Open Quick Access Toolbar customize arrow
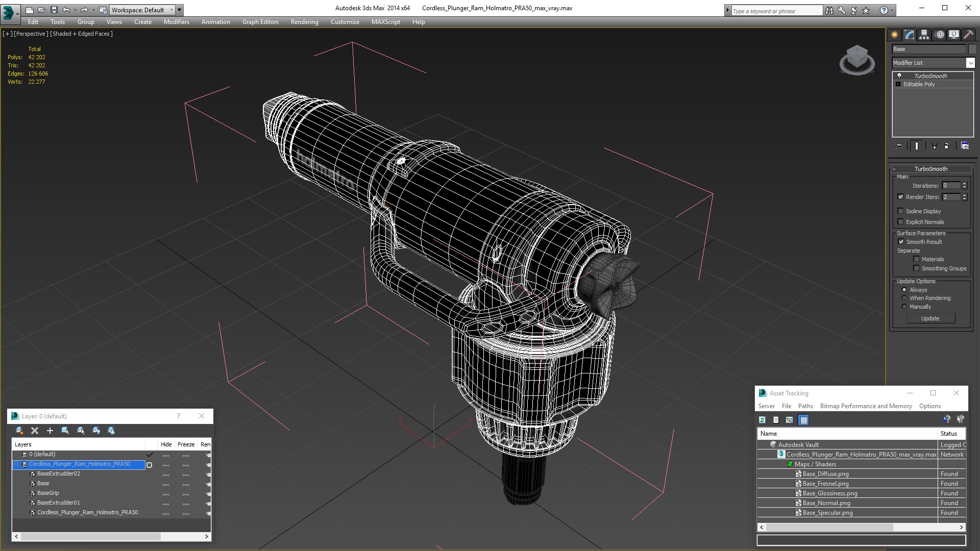This screenshot has height=551, width=980. click(x=179, y=10)
